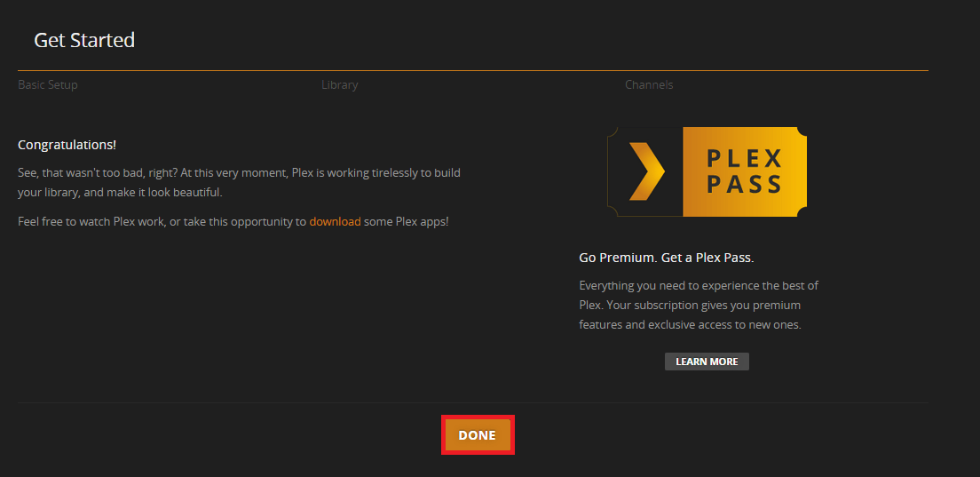Click the divider line above the DONE button
Image resolution: width=980 pixels, height=477 pixels.
(472, 402)
